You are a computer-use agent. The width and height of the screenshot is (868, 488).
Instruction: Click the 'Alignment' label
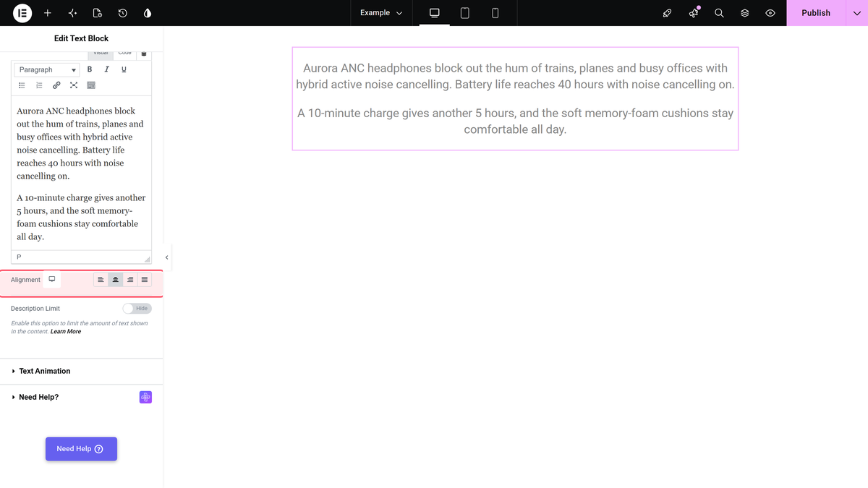coord(25,280)
